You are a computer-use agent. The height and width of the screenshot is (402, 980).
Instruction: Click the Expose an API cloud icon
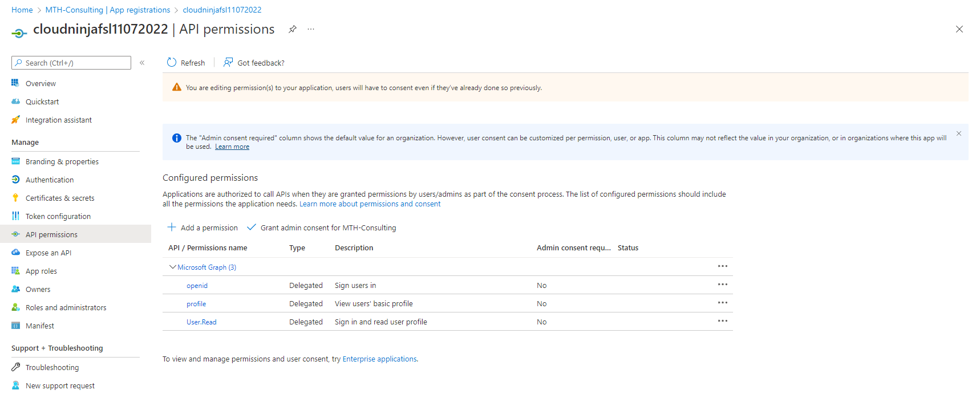pyautogui.click(x=15, y=253)
